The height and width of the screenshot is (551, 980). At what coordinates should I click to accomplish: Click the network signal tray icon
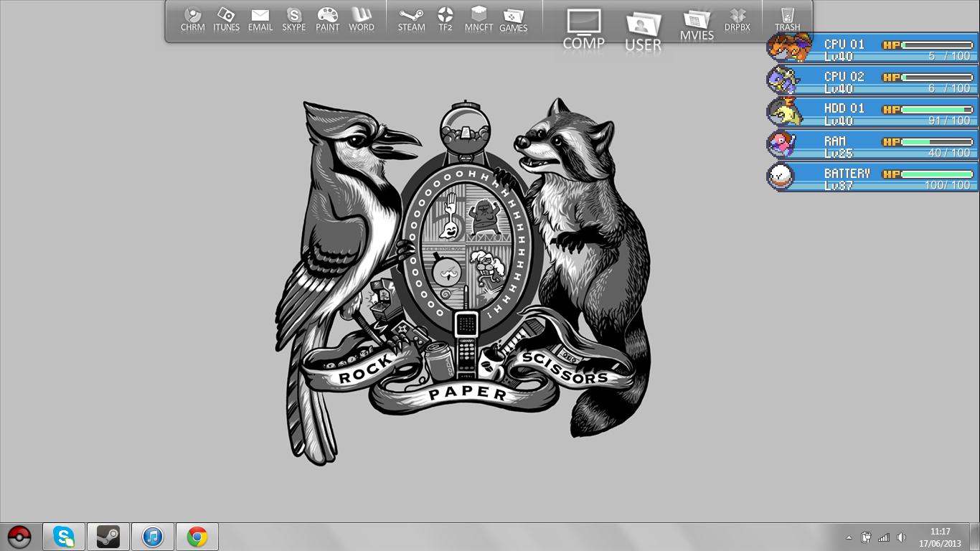[884, 537]
